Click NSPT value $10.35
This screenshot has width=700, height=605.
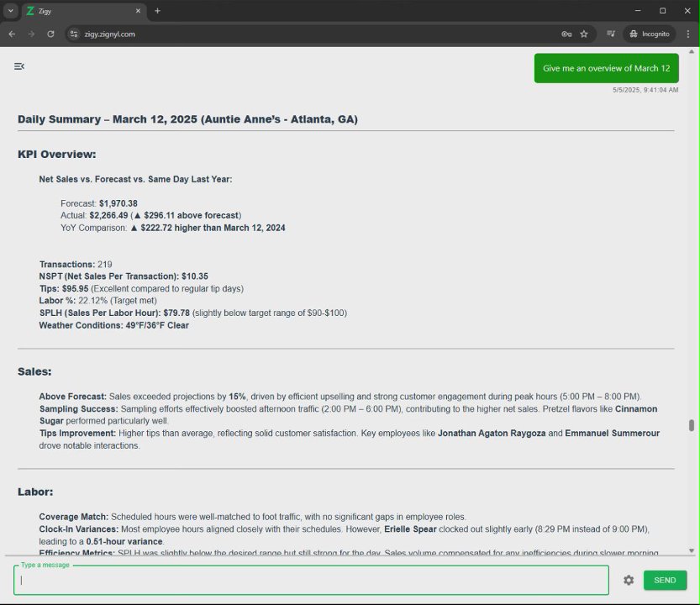(x=195, y=276)
